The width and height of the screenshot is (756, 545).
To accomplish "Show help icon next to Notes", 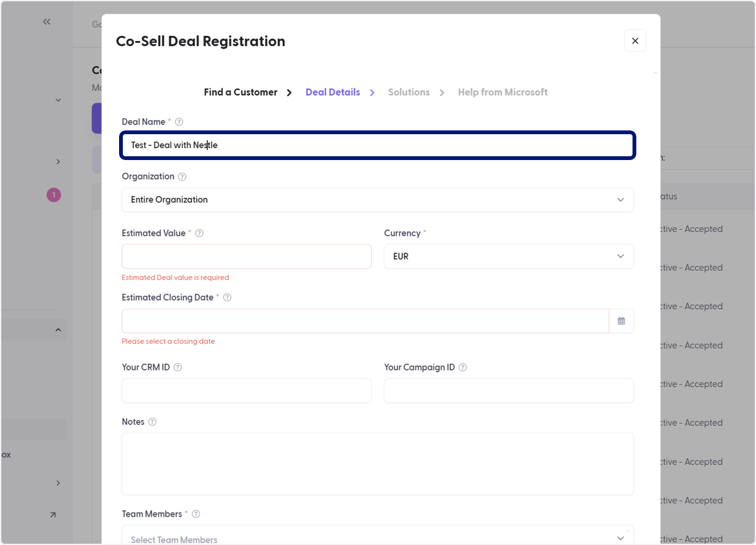I will coord(152,422).
